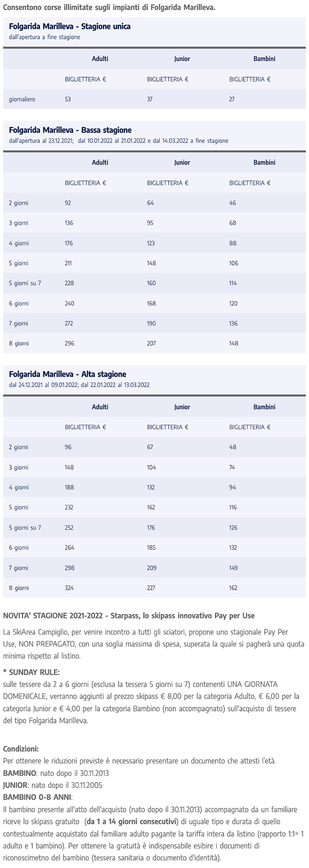The image size is (309, 868).
Task: Click adult price 324 for 8 giorni
Action: 69,587
